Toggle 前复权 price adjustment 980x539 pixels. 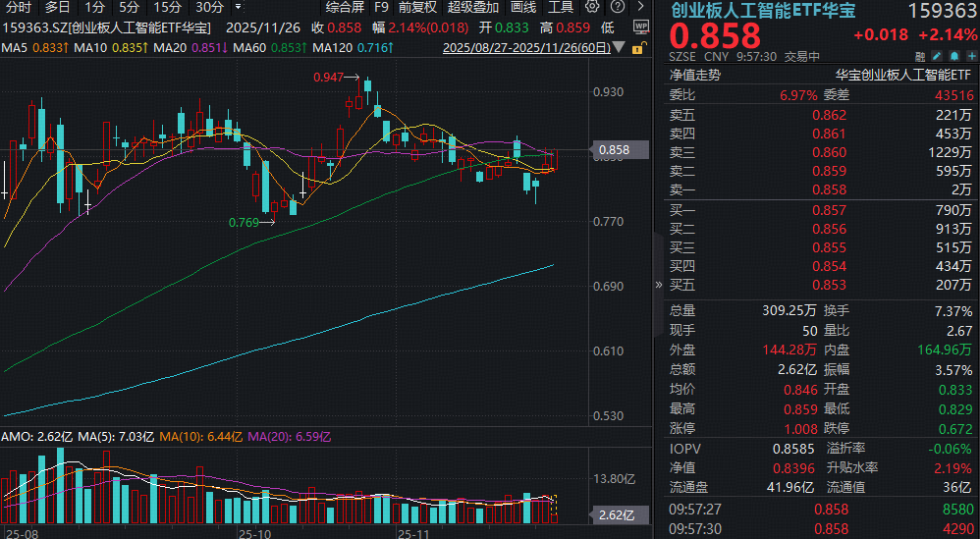pos(419,7)
